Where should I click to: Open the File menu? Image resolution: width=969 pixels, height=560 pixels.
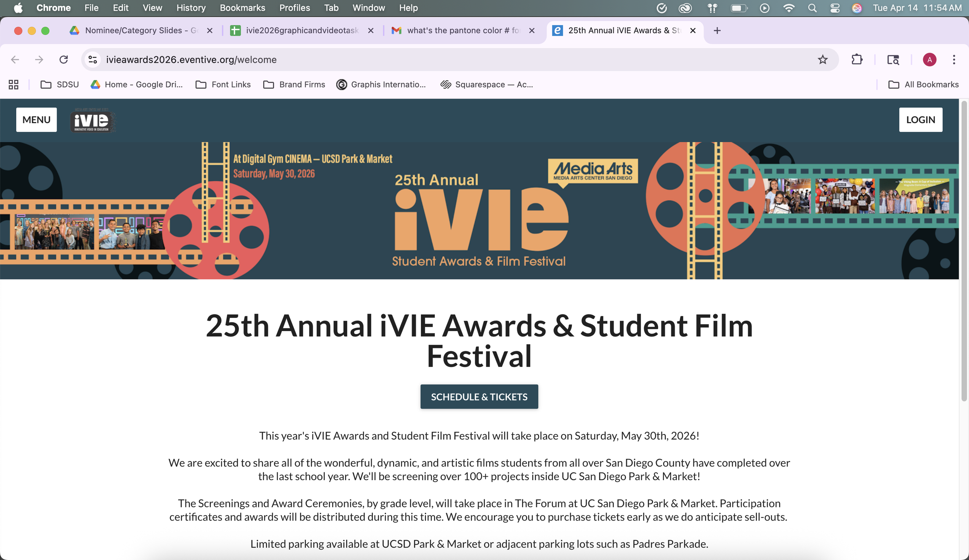tap(91, 8)
